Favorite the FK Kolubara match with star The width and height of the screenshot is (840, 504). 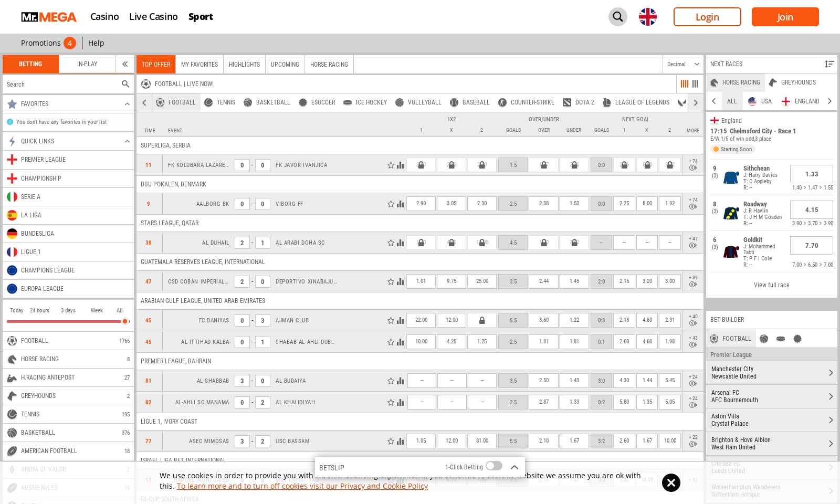tap(391, 165)
